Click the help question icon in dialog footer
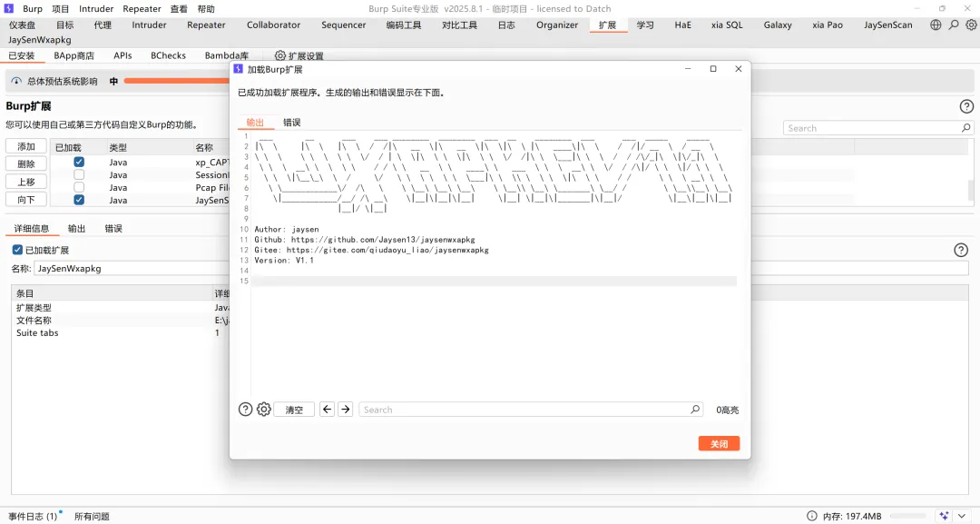Image resolution: width=980 pixels, height=524 pixels. 246,409
